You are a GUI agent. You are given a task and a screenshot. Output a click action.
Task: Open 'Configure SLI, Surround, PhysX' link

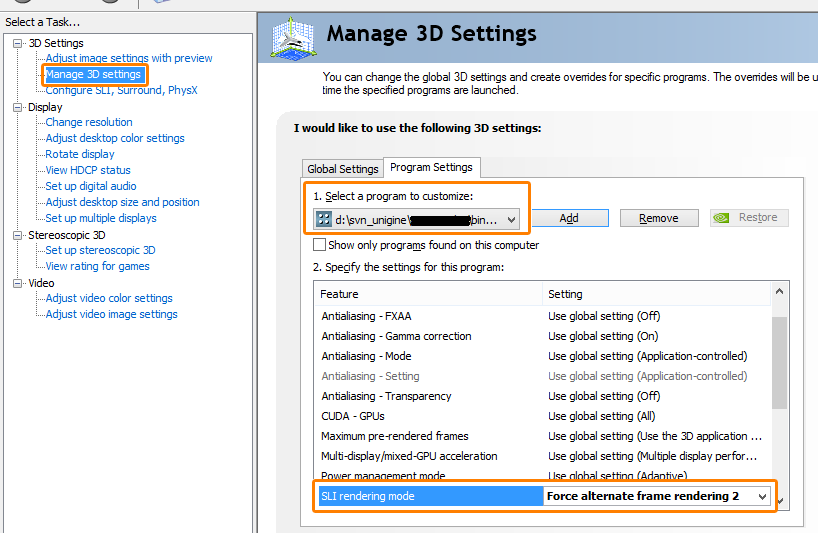click(121, 90)
